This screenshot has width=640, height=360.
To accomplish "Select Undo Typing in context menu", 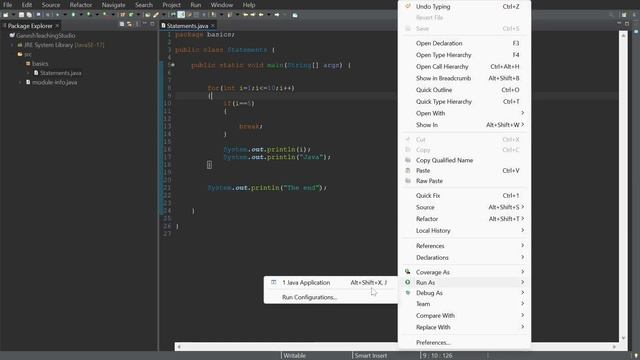I will pos(464,7).
